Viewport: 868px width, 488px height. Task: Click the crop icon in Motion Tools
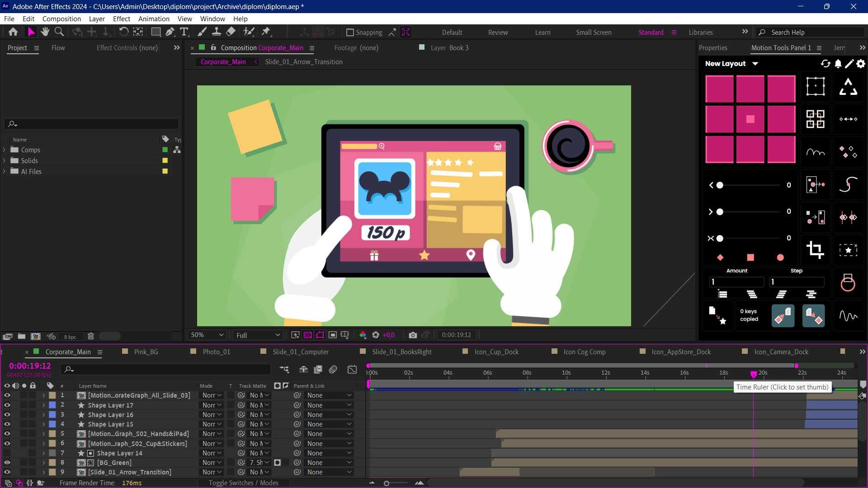click(816, 249)
